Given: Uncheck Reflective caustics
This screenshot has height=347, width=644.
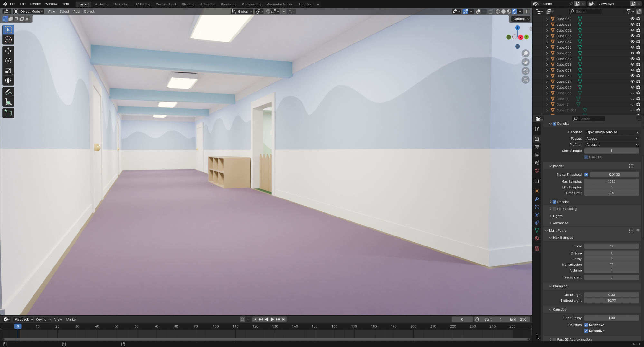Looking at the screenshot, I should (586, 325).
